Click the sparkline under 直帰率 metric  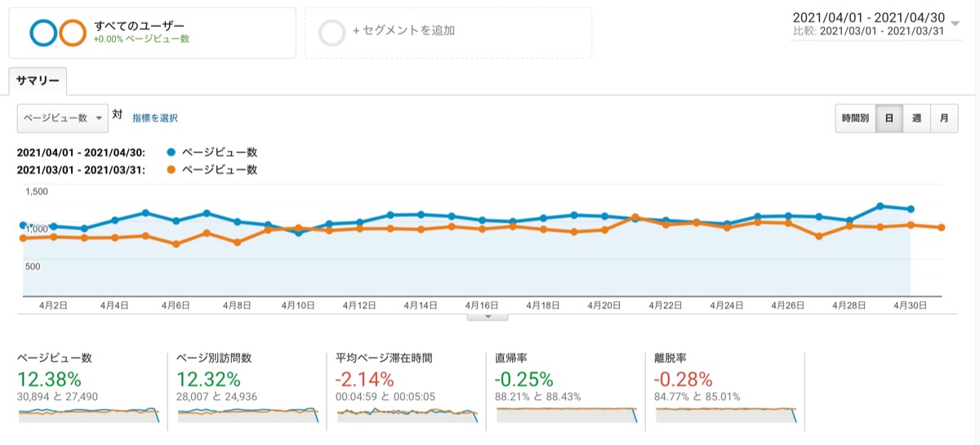[x=567, y=414]
